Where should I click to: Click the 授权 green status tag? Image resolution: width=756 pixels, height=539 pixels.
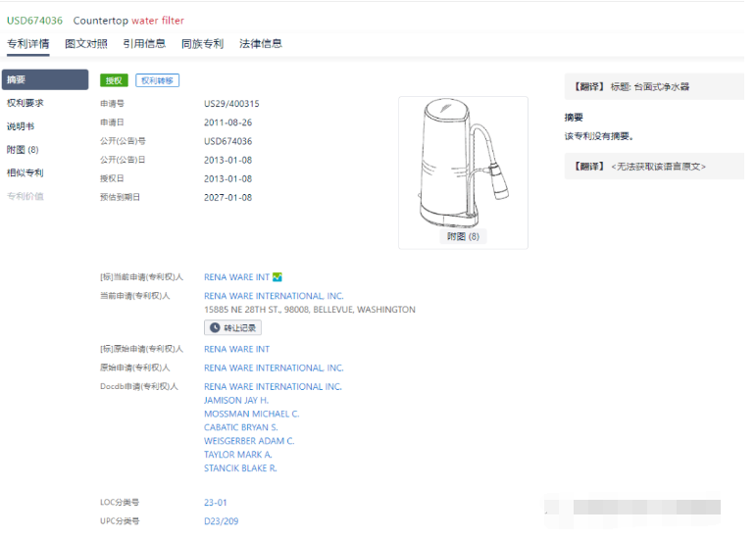point(114,80)
